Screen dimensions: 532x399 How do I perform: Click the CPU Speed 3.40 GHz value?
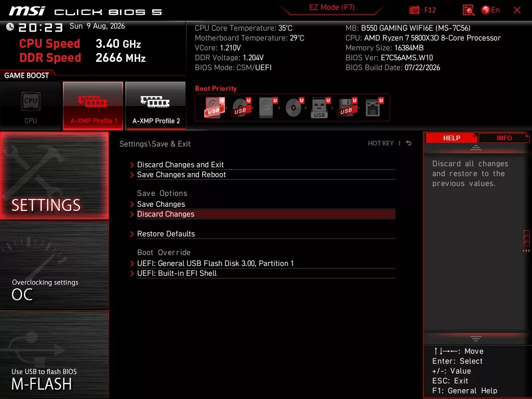point(118,44)
